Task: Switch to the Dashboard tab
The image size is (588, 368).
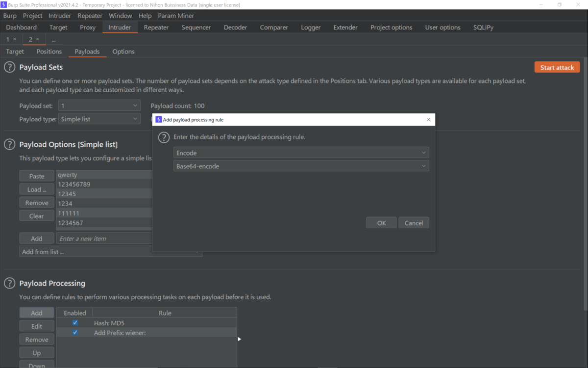Action: coord(22,27)
